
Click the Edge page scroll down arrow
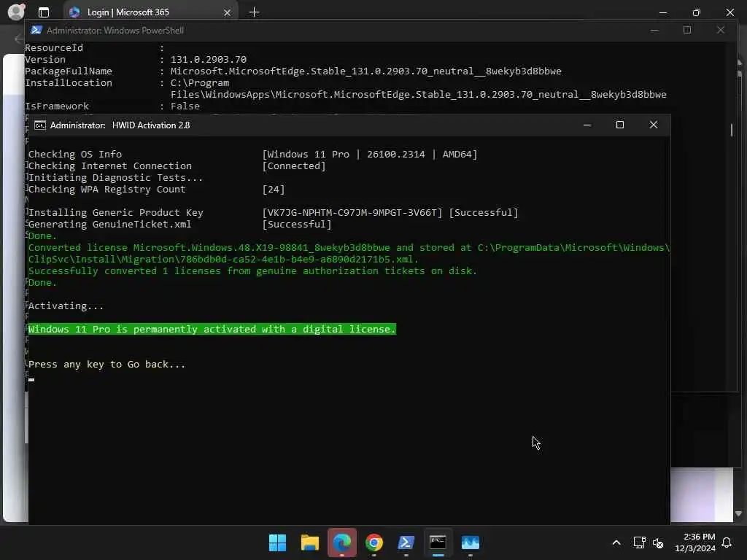pos(738,514)
